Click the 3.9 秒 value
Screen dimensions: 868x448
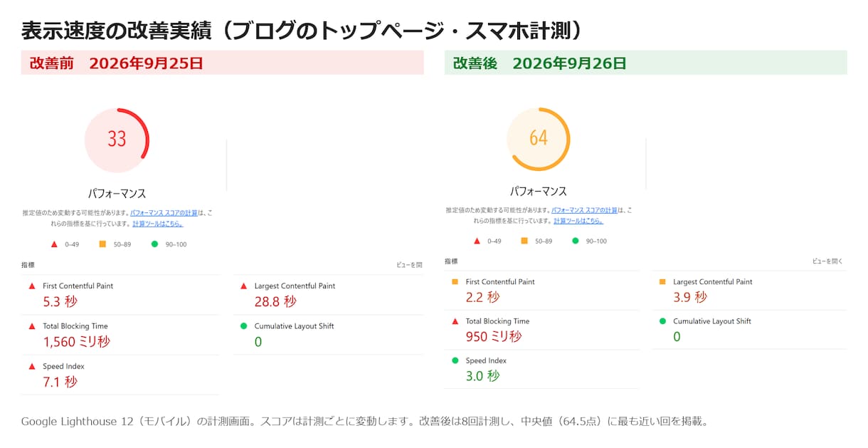coord(690,297)
